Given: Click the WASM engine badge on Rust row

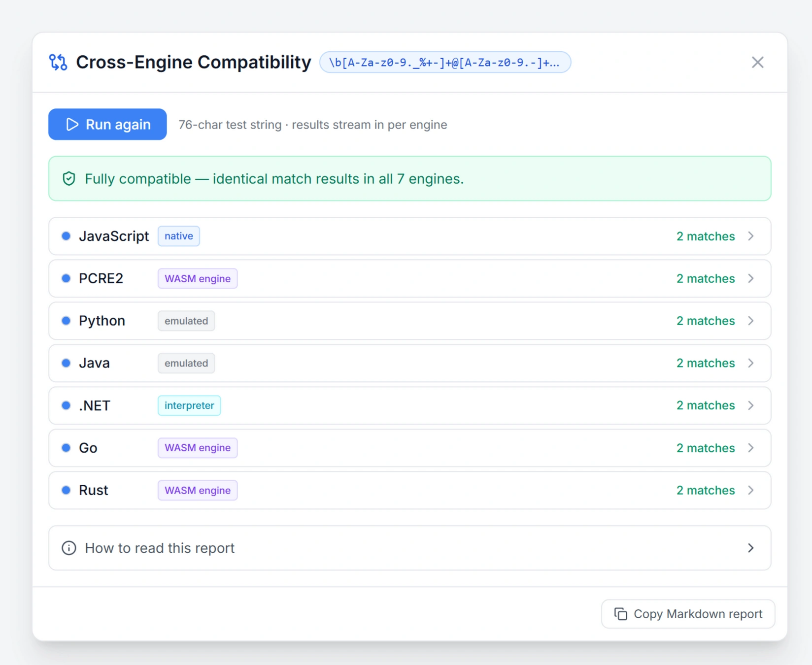Looking at the screenshot, I should click(x=198, y=490).
